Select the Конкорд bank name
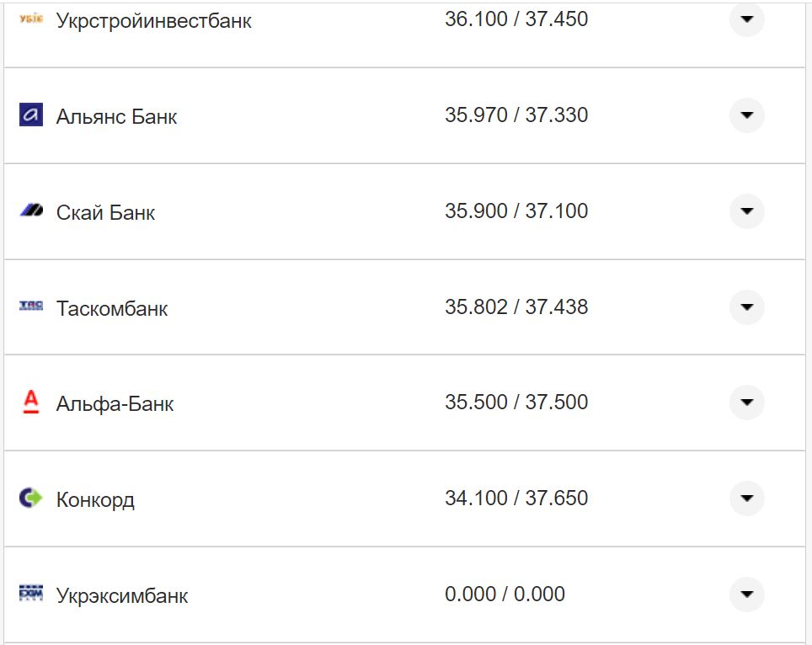The width and height of the screenshot is (812, 645). coord(95,500)
